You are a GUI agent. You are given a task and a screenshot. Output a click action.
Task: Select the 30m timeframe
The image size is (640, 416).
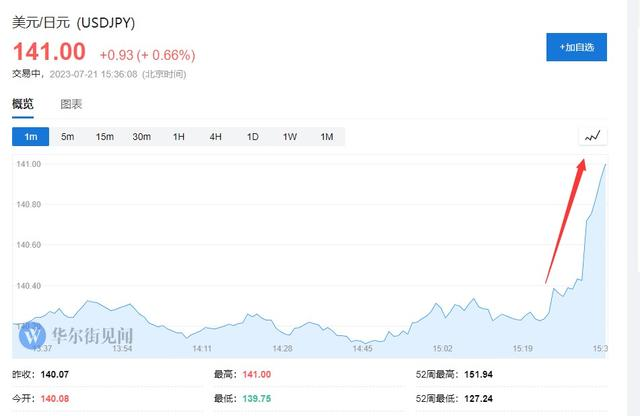click(x=141, y=136)
